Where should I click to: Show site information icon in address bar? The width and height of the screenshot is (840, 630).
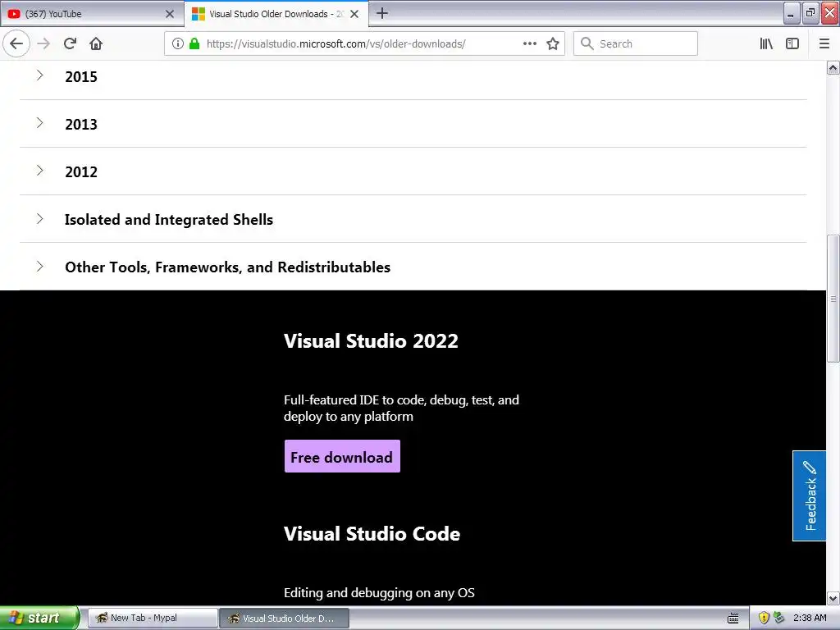(x=177, y=43)
